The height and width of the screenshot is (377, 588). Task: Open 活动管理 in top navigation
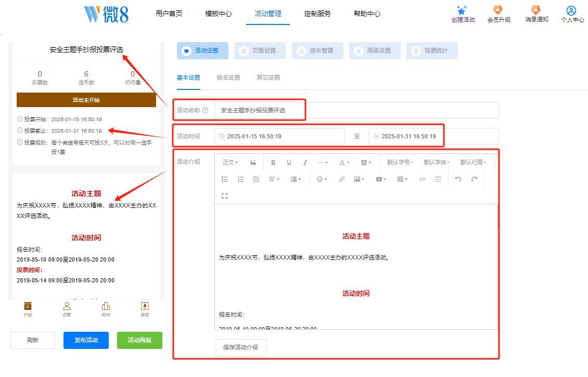(x=268, y=14)
